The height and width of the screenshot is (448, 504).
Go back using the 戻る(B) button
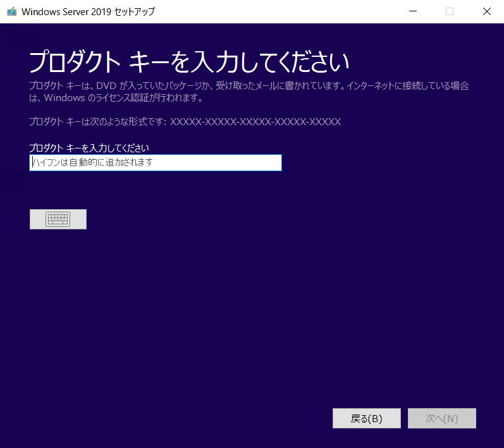click(x=366, y=418)
